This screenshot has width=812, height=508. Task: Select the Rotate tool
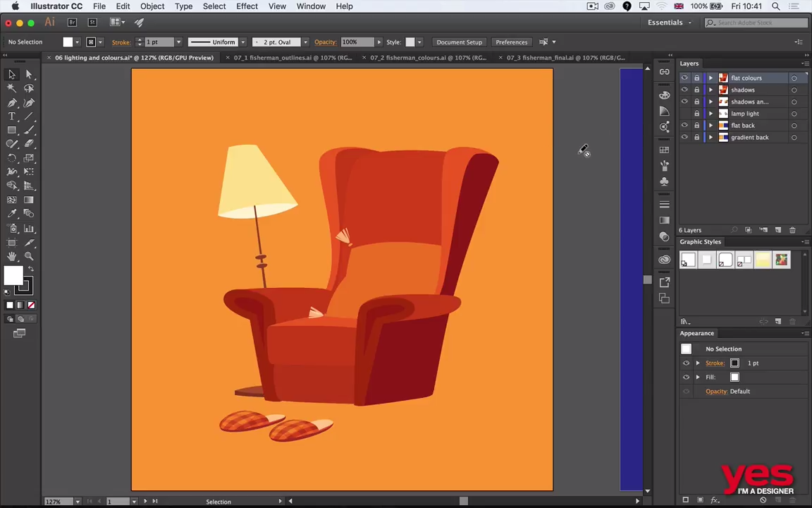pos(11,158)
